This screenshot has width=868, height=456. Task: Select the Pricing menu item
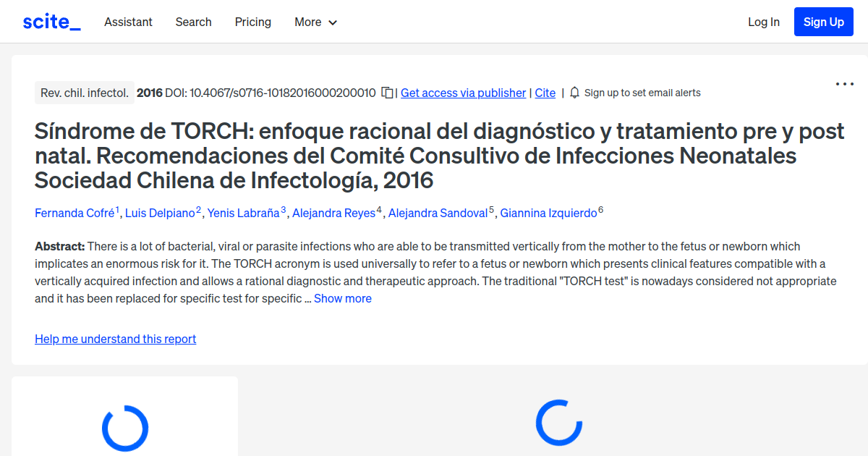click(x=252, y=22)
